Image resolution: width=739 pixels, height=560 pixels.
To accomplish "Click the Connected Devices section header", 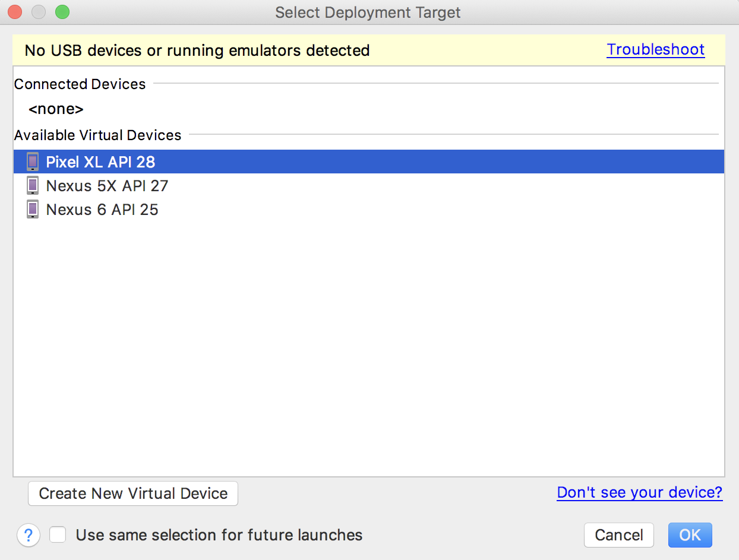I will (x=80, y=84).
